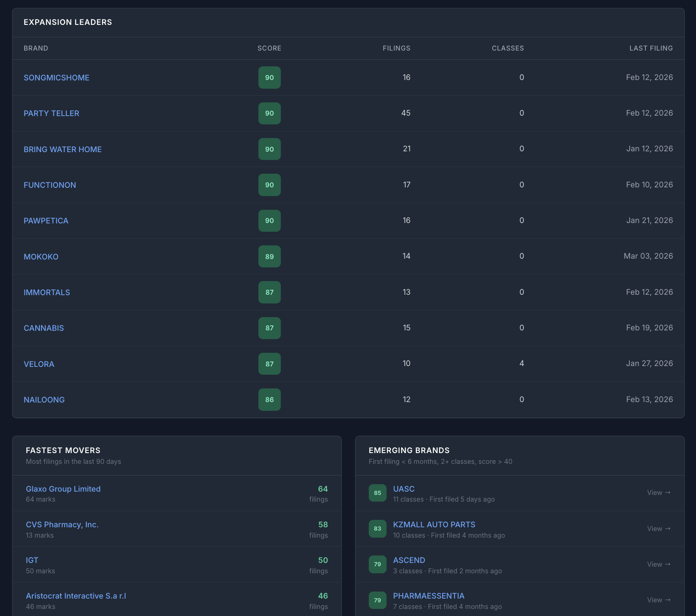Click the PARTY TELLER score badge
Image resolution: width=696 pixels, height=616 pixels.
coord(270,113)
